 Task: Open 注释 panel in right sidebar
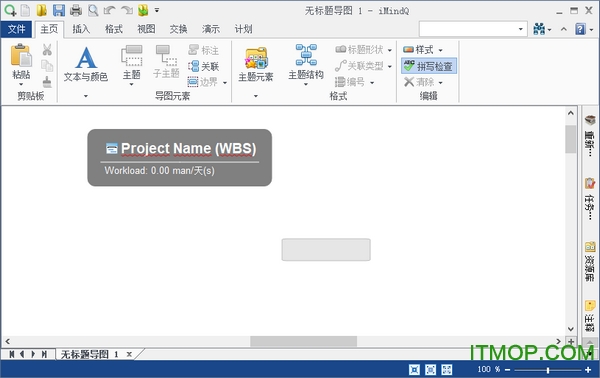590,316
